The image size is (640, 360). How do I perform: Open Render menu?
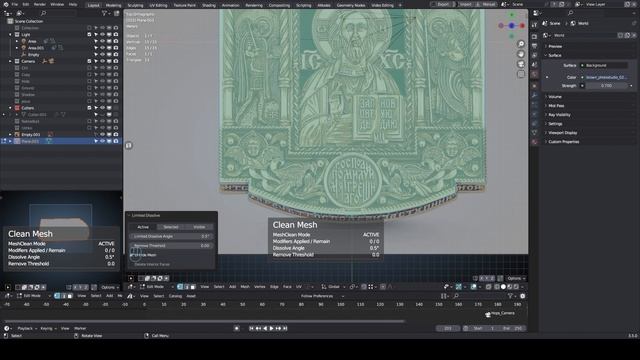point(40,4)
